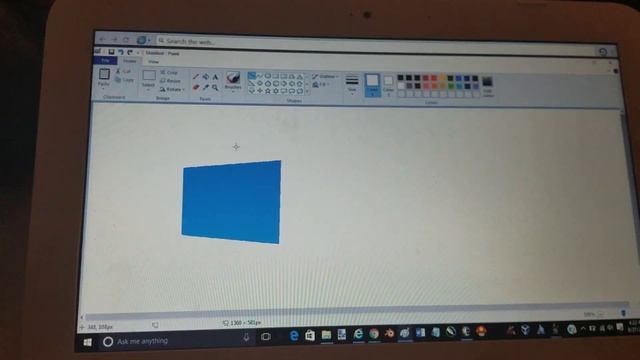Choose the Line shape in Shapes gallery
This screenshot has width=640, height=360.
coord(251,76)
